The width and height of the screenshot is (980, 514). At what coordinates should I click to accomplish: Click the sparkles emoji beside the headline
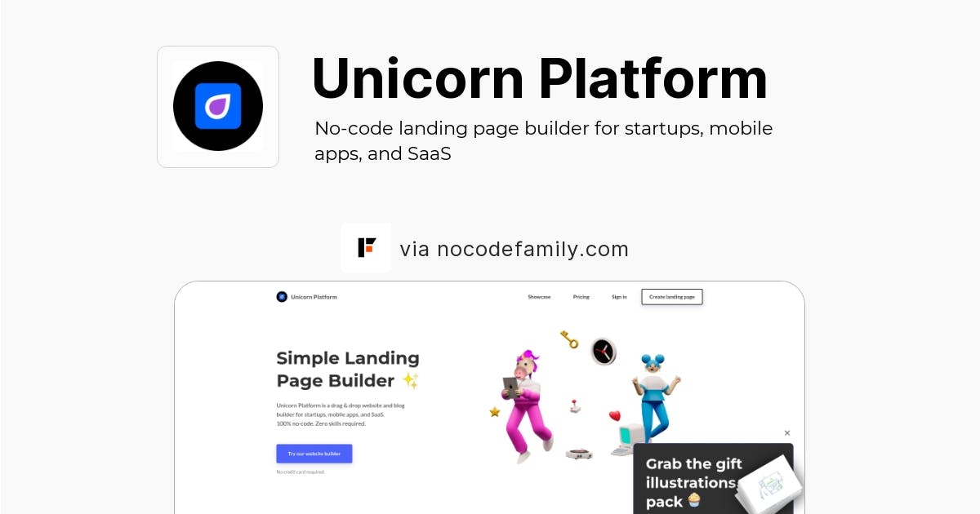pyautogui.click(x=410, y=381)
